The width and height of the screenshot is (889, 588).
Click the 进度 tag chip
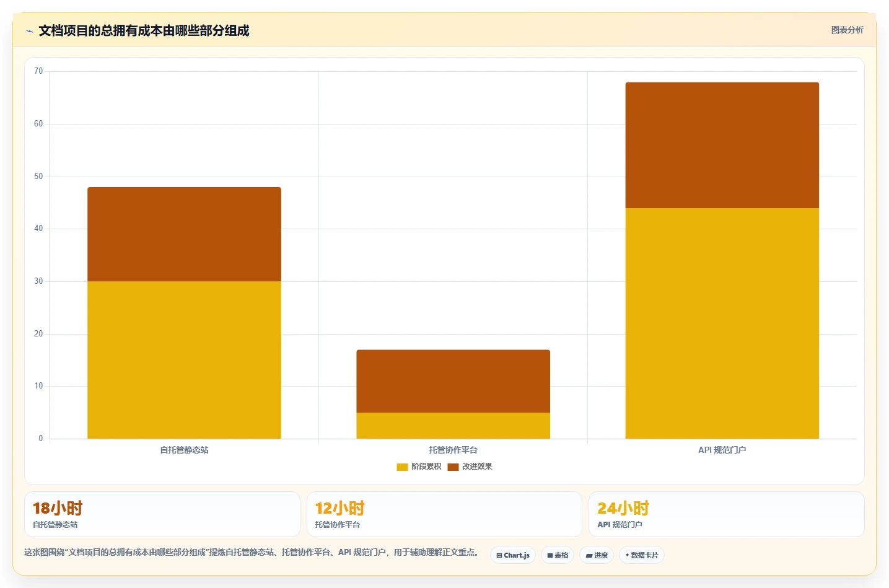(x=597, y=555)
